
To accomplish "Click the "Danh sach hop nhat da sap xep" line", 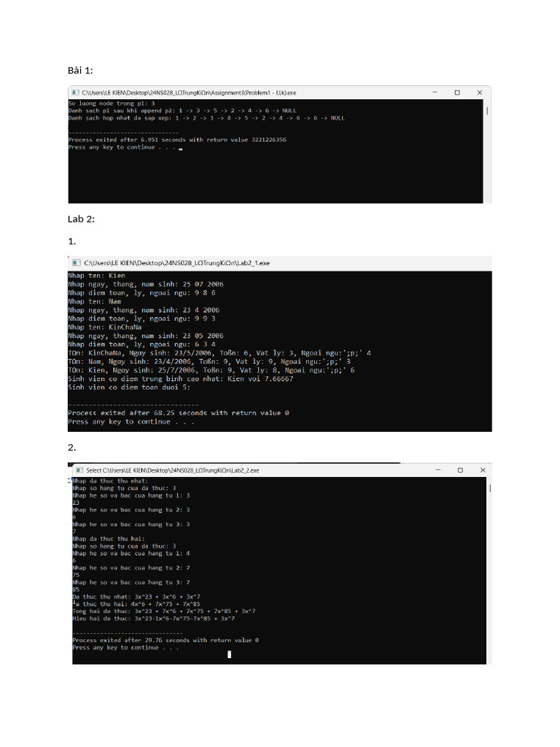I will point(206,118).
